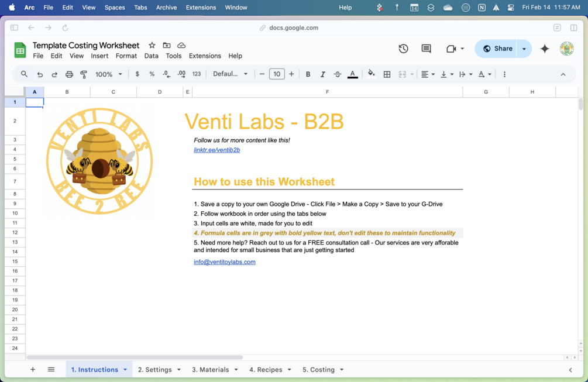Collapse the toolbar with the up chevron
Screen dimensions: 588x382
[563, 74]
